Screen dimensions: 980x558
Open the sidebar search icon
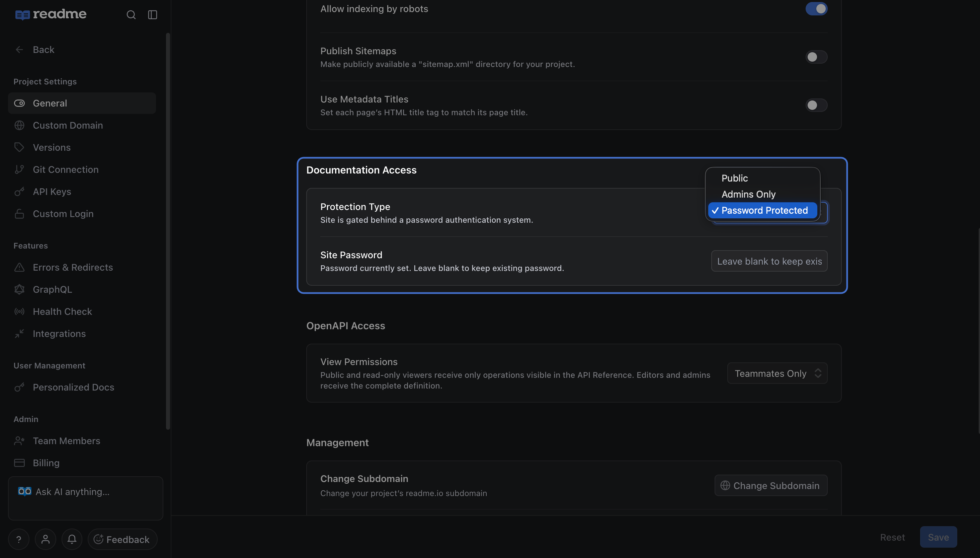click(131, 14)
